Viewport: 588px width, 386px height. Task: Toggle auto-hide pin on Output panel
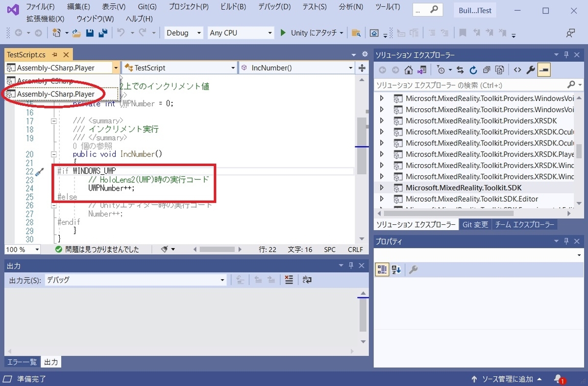[x=351, y=265]
